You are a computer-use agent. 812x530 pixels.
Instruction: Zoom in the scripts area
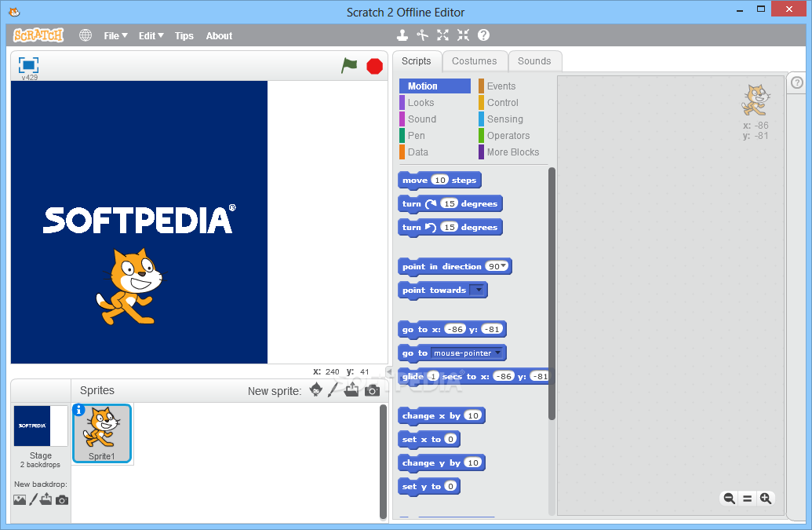tap(766, 499)
